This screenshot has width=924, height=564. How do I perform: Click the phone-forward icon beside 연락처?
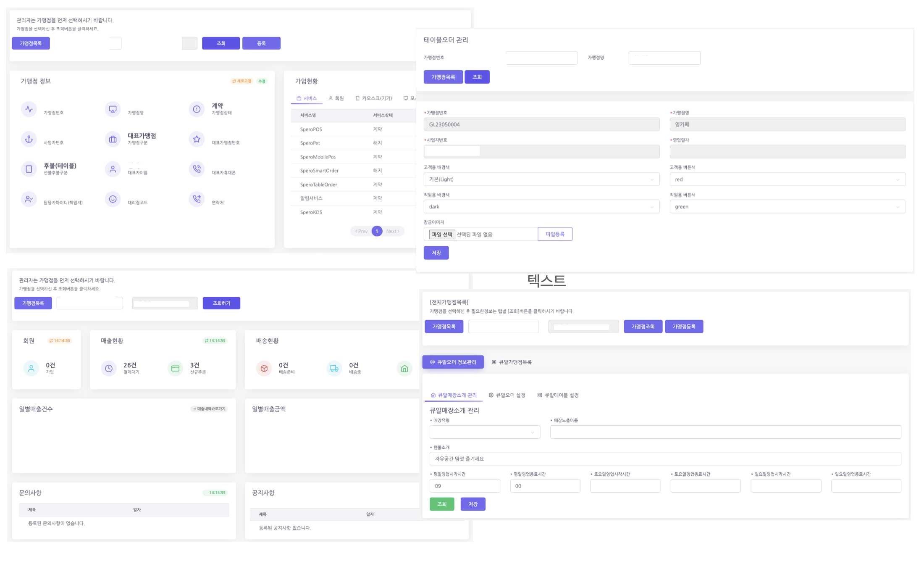[197, 199]
